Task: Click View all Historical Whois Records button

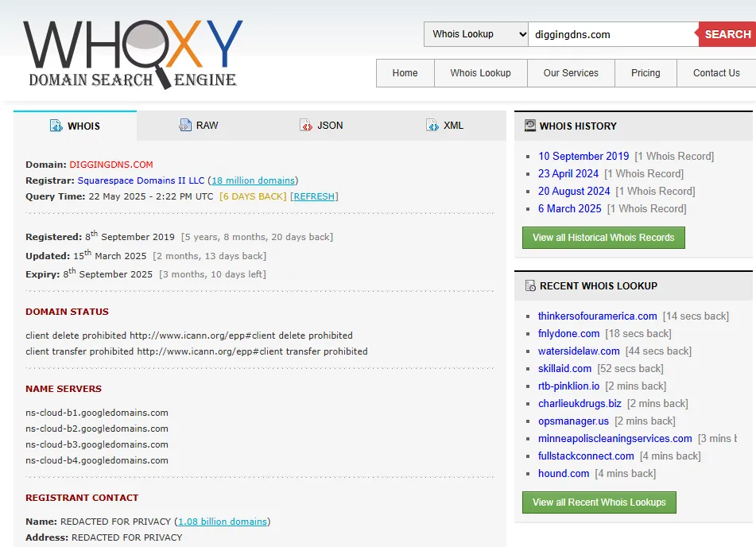Action: coord(603,238)
